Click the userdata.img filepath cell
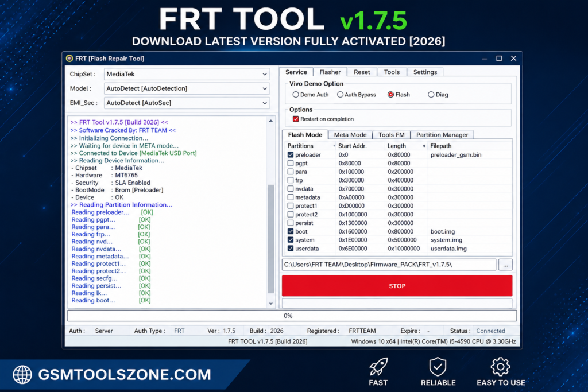Viewport: 588px width, 392px height. pos(448,249)
